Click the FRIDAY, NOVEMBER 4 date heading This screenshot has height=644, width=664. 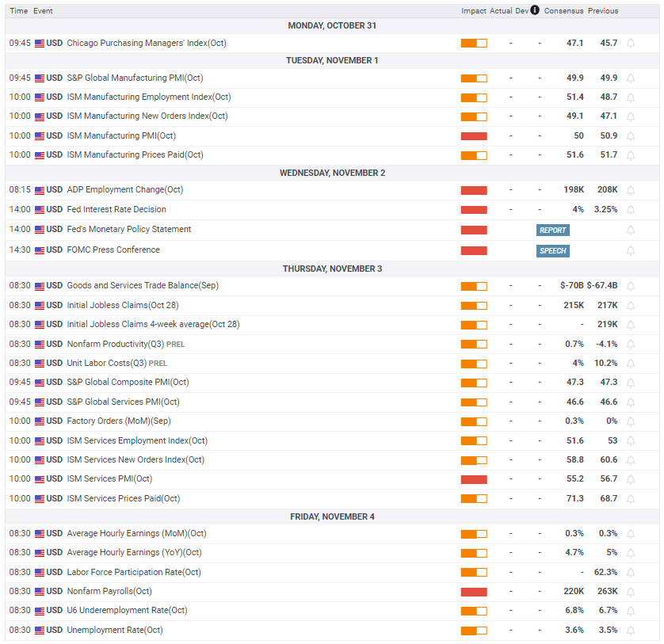[x=333, y=516]
